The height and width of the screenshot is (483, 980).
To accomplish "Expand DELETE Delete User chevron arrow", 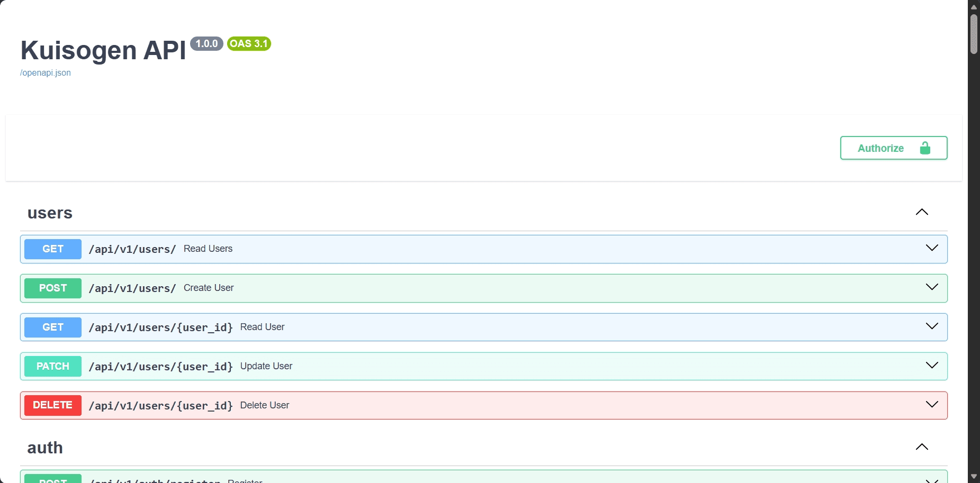I will coord(932,405).
